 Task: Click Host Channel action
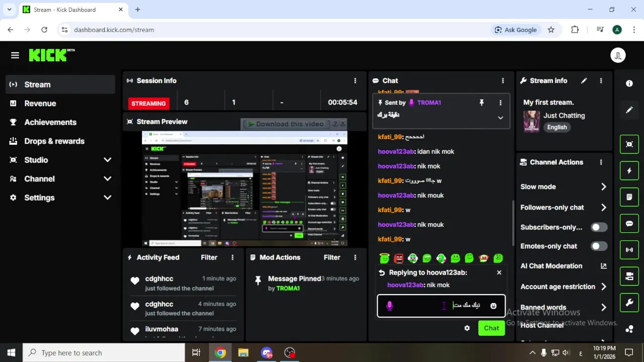542,325
